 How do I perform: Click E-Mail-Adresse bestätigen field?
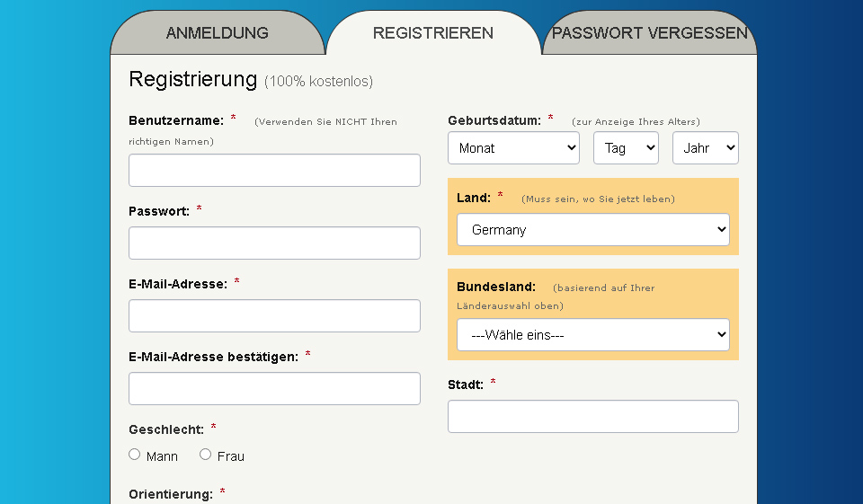tap(274, 389)
